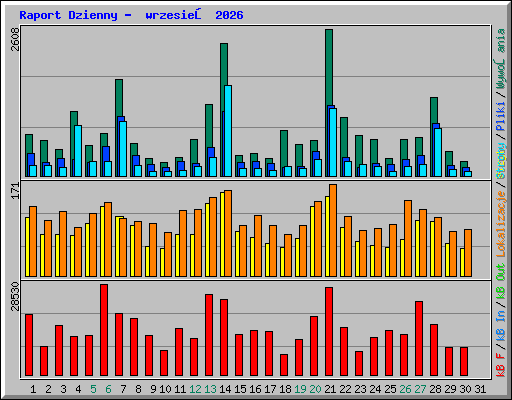Click weekend day label "19" on the x-axis
The height and width of the screenshot is (400, 512).
[300, 389]
